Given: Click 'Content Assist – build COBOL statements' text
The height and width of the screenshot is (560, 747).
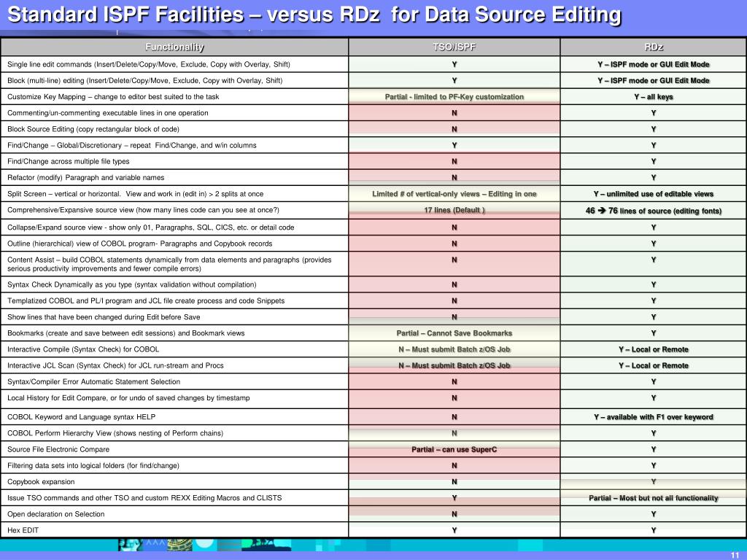Looking at the screenshot, I should tap(169, 264).
